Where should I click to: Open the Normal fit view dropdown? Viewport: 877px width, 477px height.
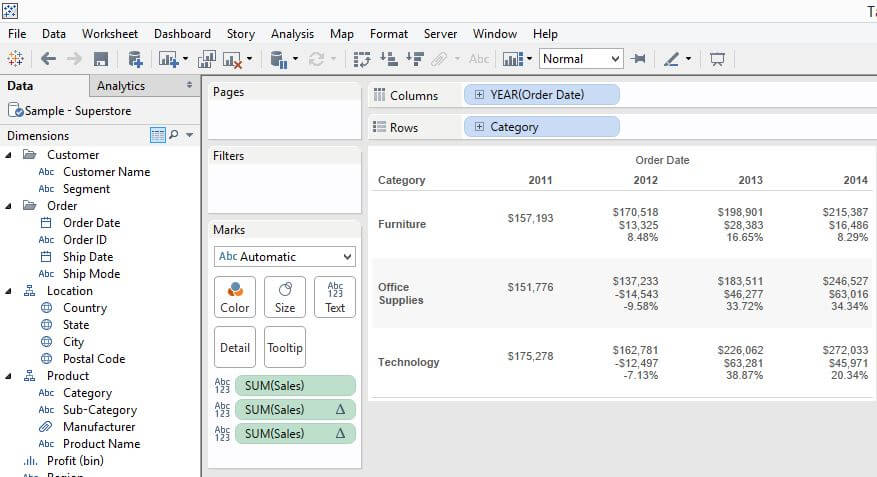click(581, 59)
